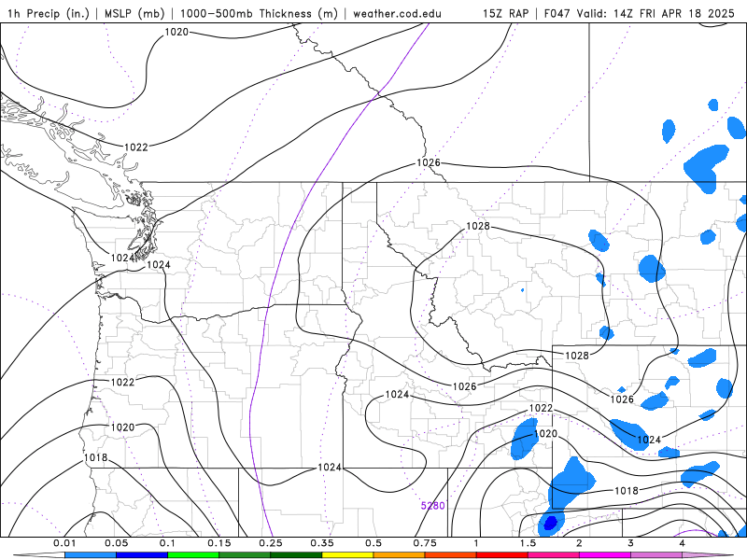This screenshot has width=747, height=560.
Task: Select the 2 value on the precip scale
Action: pos(579,543)
